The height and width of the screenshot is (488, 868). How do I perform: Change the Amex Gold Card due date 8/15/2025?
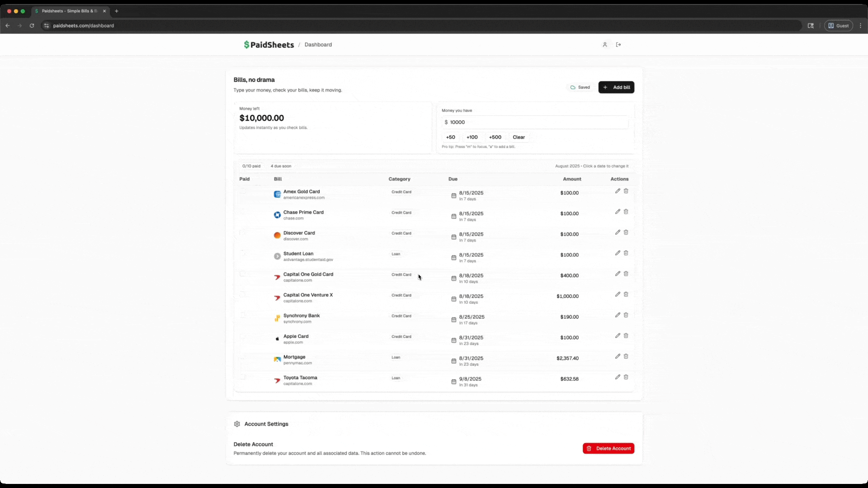pos(471,193)
